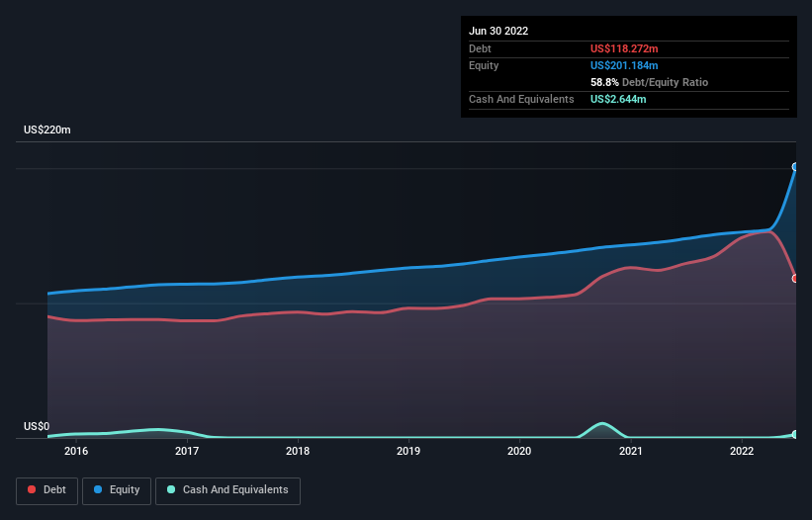Screen dimensions: 812x520
Task: Click the teal Cash legend dot
Action: [171, 489]
